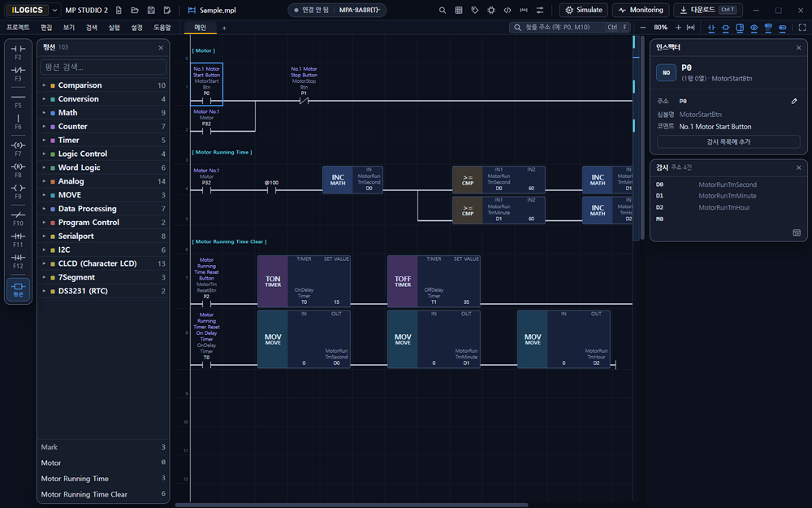Expand the Conversion function category
This screenshot has height=508, width=812.
(104, 98)
